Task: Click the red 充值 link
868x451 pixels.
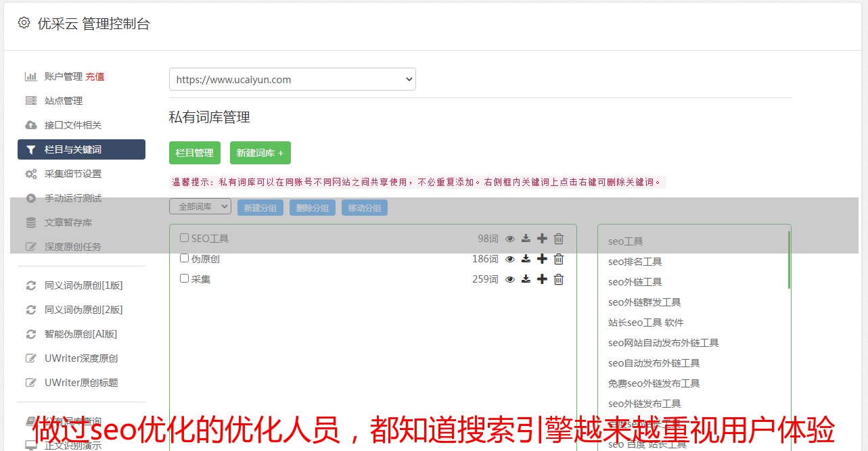Action: click(95, 76)
